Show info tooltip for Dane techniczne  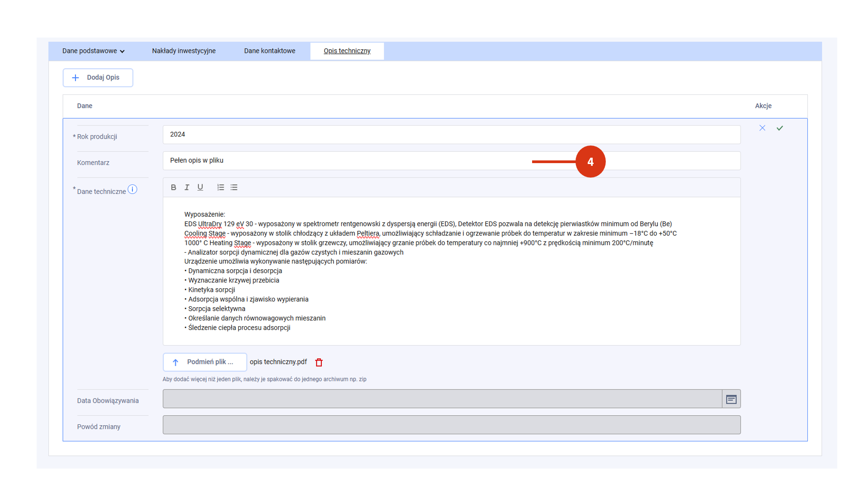click(132, 189)
